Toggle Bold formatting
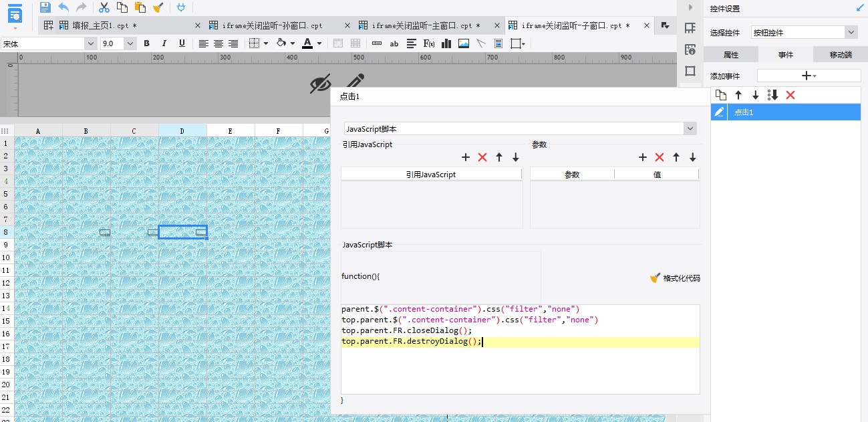This screenshot has width=868, height=422. 146,43
